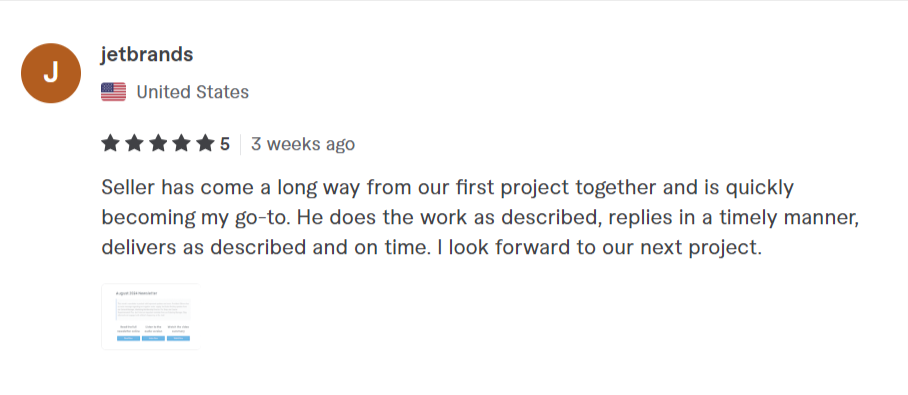Open the jetbrands reviewer profile
This screenshot has height=395, width=908.
click(147, 54)
